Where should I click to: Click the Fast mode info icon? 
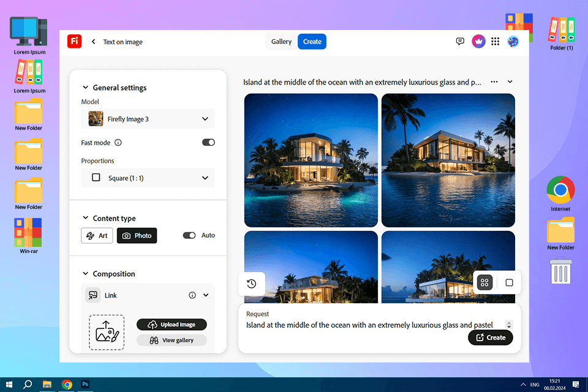(x=118, y=143)
